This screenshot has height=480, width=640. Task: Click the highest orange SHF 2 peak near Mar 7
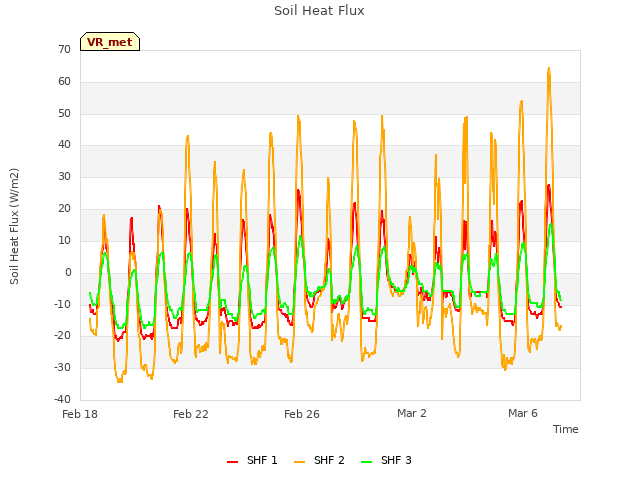pyautogui.click(x=549, y=68)
